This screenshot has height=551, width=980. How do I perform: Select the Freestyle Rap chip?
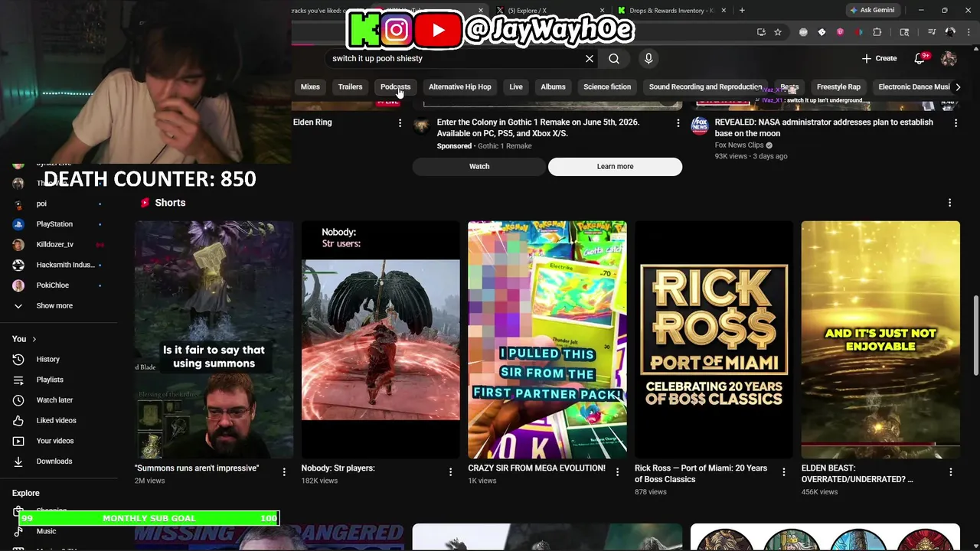click(x=838, y=86)
